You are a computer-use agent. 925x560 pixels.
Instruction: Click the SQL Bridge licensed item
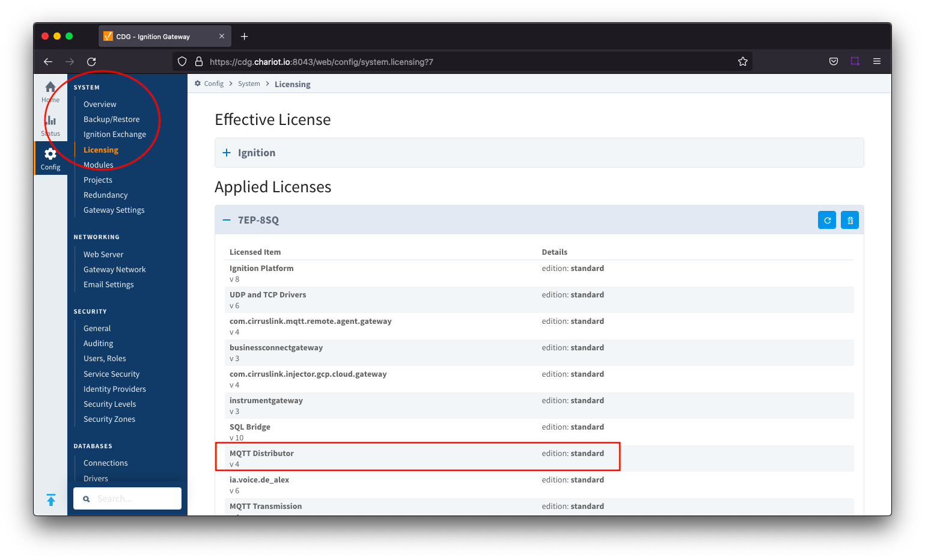click(250, 427)
